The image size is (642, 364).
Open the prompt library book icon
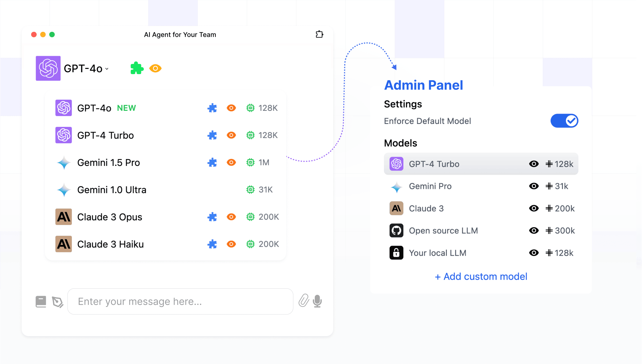point(41,301)
